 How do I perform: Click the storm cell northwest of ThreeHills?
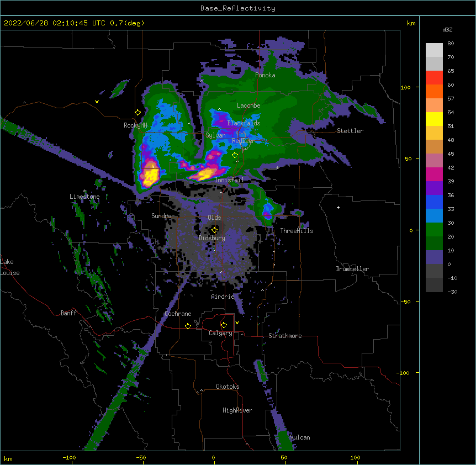click(x=267, y=211)
